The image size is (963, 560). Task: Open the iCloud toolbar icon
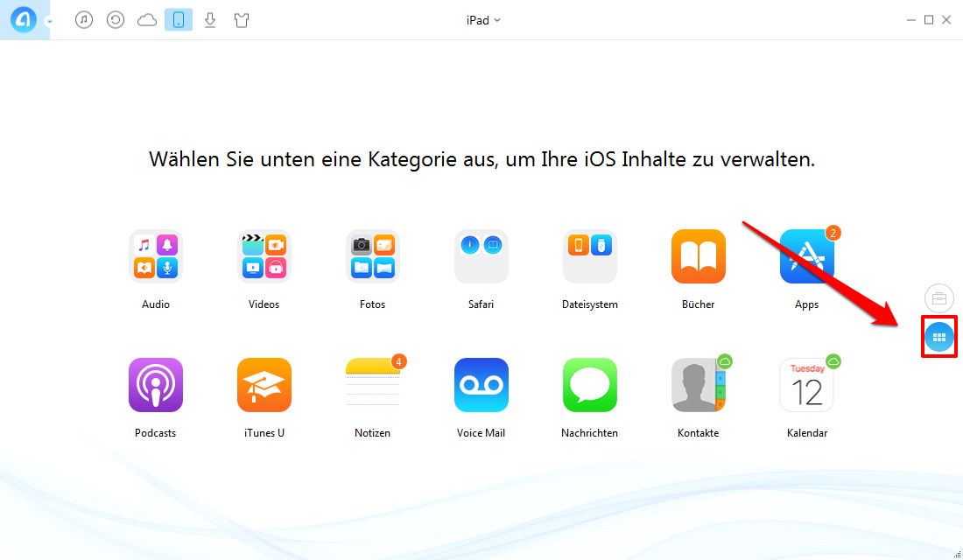147,20
